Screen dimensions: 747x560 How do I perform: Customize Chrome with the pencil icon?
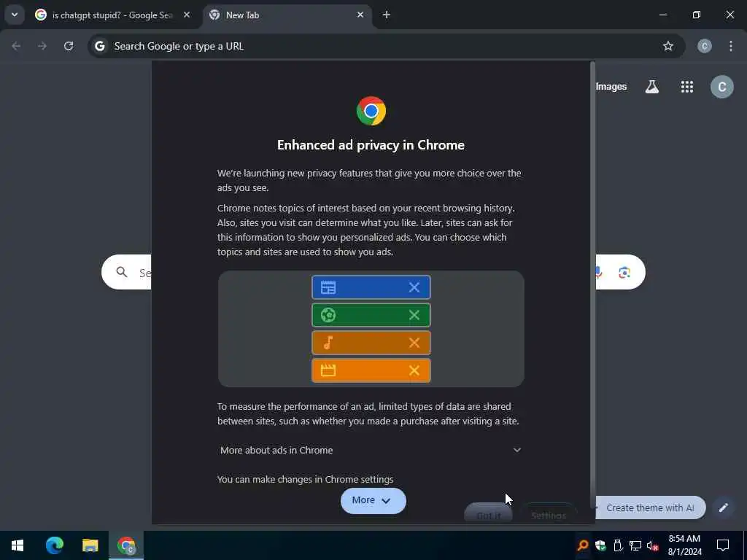[x=724, y=507]
